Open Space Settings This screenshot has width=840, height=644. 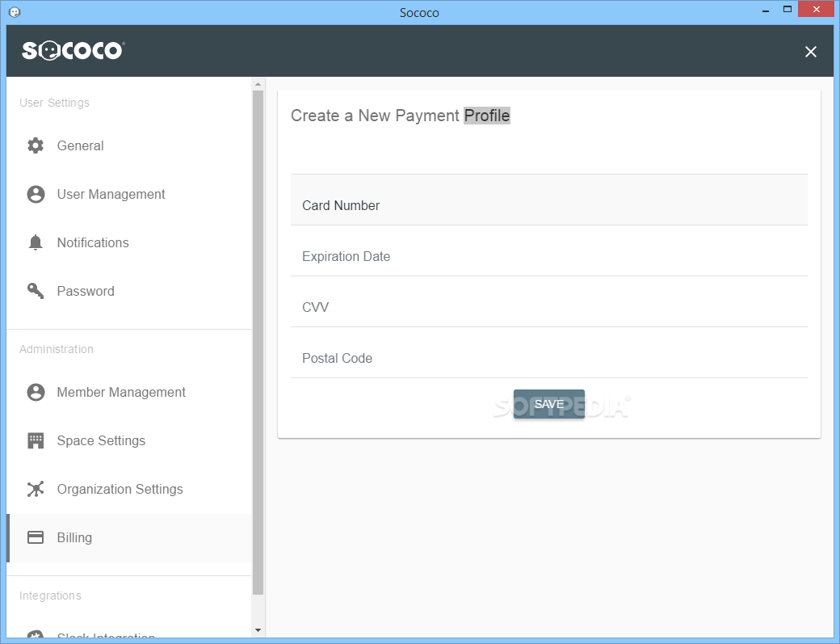pyautogui.click(x=128, y=440)
